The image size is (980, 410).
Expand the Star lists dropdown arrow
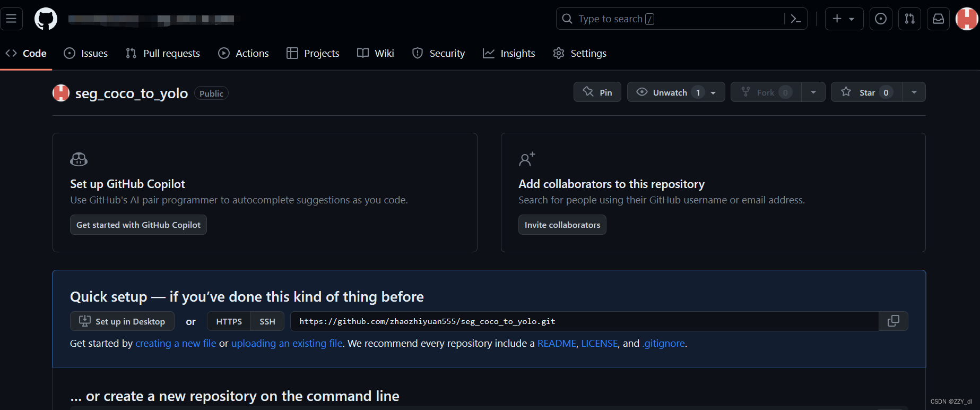pyautogui.click(x=914, y=92)
